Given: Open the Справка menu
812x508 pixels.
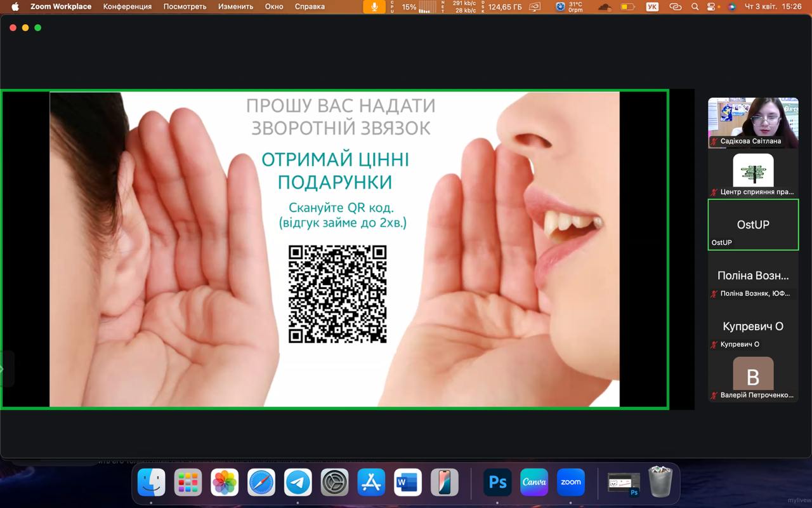Looking at the screenshot, I should click(310, 7).
